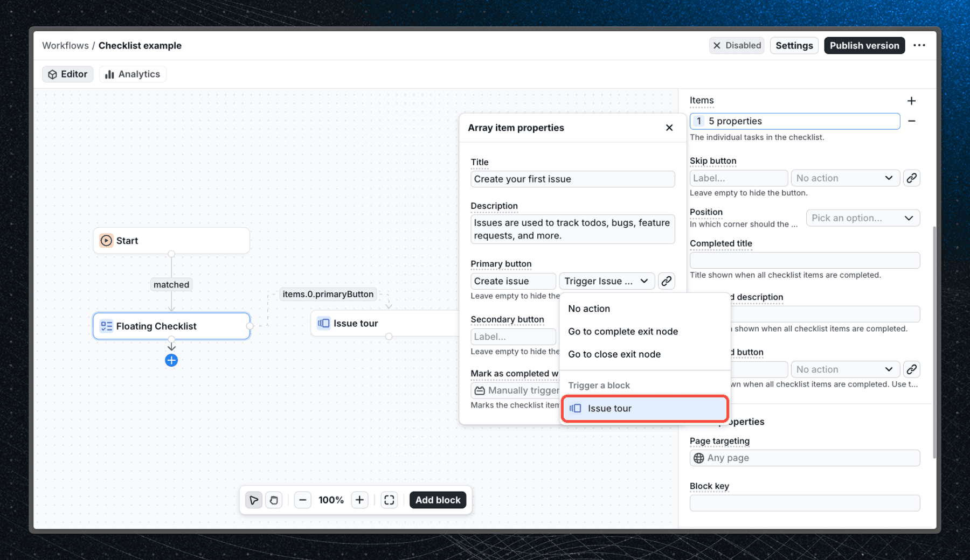
Task: Select the hand pan tool
Action: pyautogui.click(x=274, y=500)
